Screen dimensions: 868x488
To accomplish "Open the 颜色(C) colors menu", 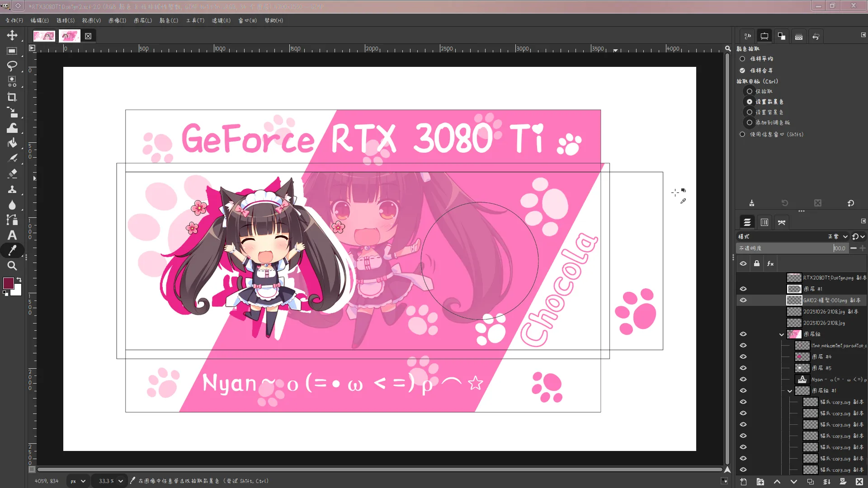I will coord(169,20).
